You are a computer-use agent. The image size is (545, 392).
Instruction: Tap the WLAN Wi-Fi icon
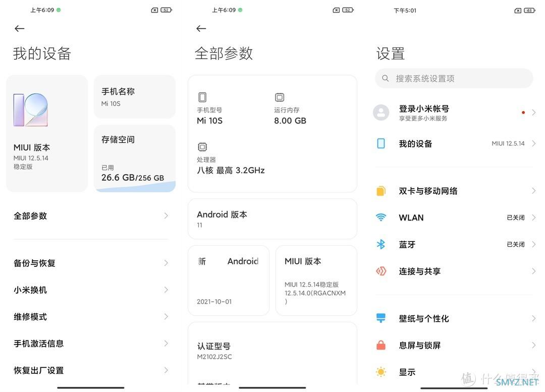381,217
